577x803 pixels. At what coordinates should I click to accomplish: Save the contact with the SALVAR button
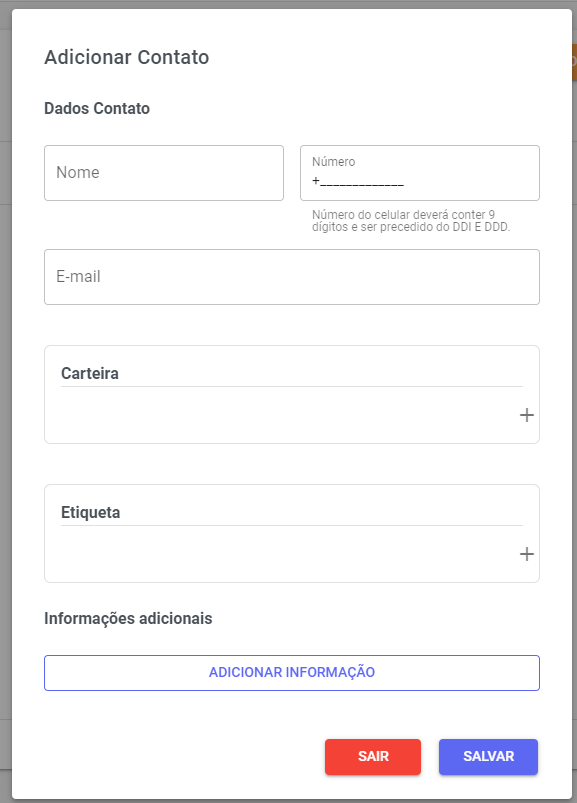tap(488, 756)
